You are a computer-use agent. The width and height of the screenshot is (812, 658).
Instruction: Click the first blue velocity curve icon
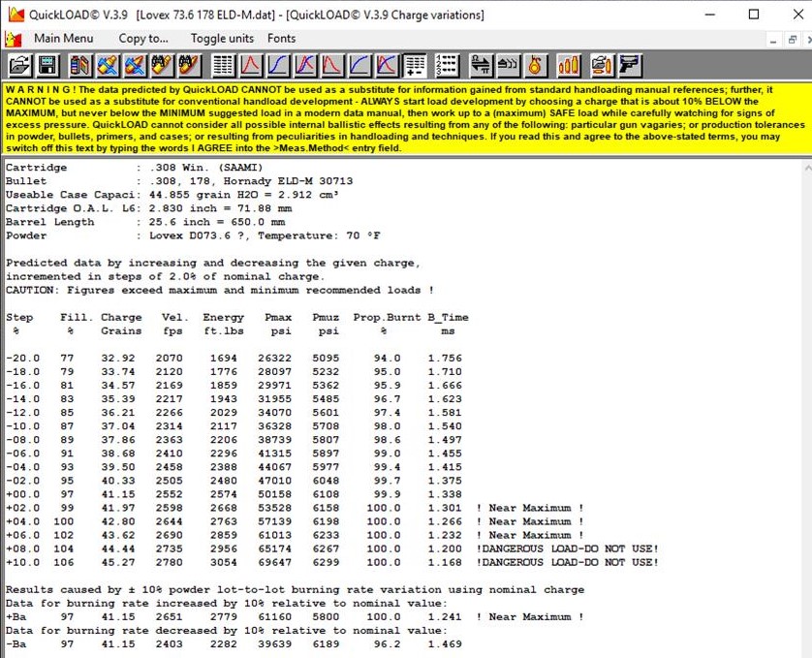(x=278, y=66)
